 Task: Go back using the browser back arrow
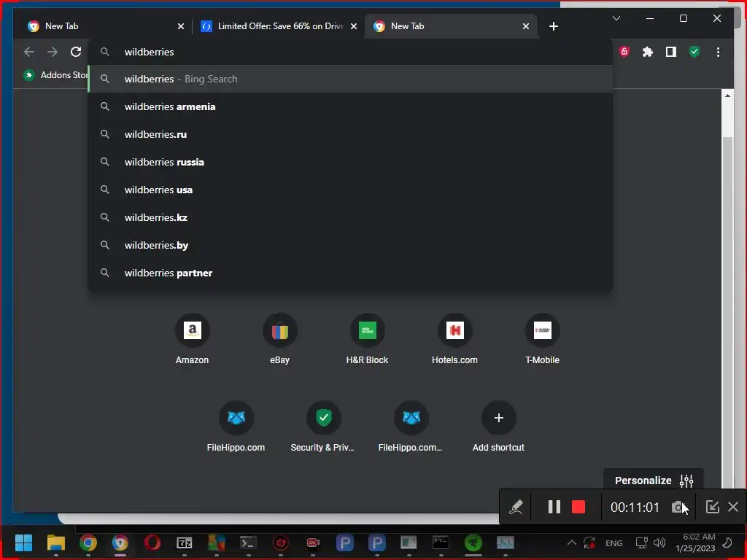(x=29, y=52)
